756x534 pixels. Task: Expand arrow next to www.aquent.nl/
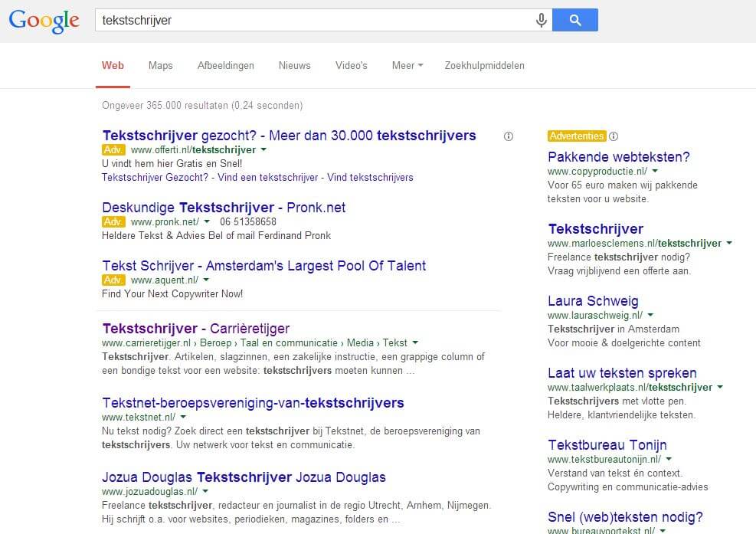(x=206, y=280)
